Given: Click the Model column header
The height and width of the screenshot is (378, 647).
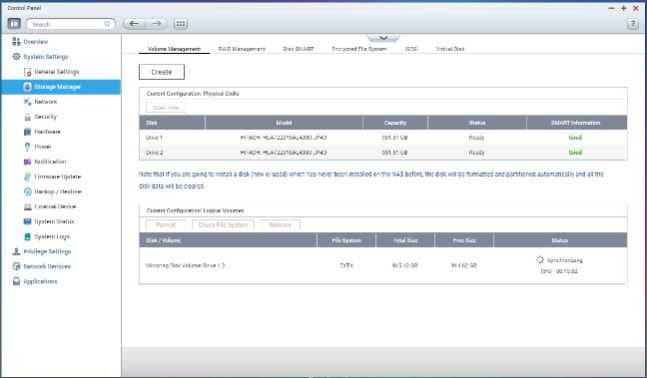Looking at the screenshot, I should pyautogui.click(x=284, y=123).
